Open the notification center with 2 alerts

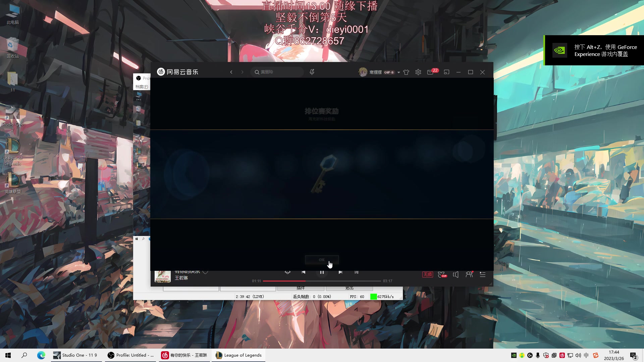[x=634, y=356]
